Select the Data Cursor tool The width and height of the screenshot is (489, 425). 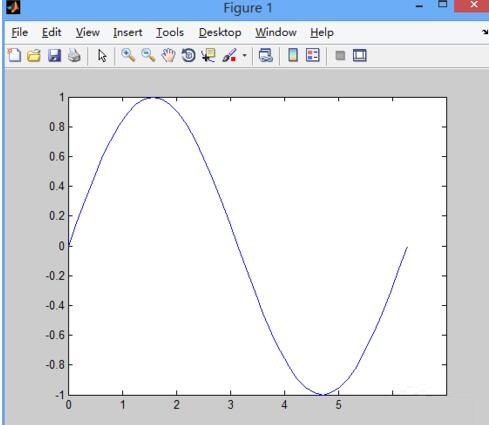209,55
